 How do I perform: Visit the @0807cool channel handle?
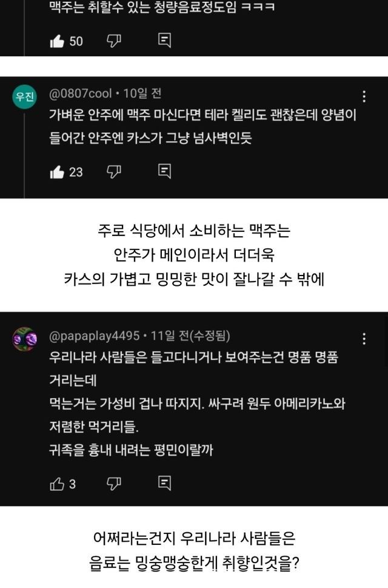click(81, 93)
